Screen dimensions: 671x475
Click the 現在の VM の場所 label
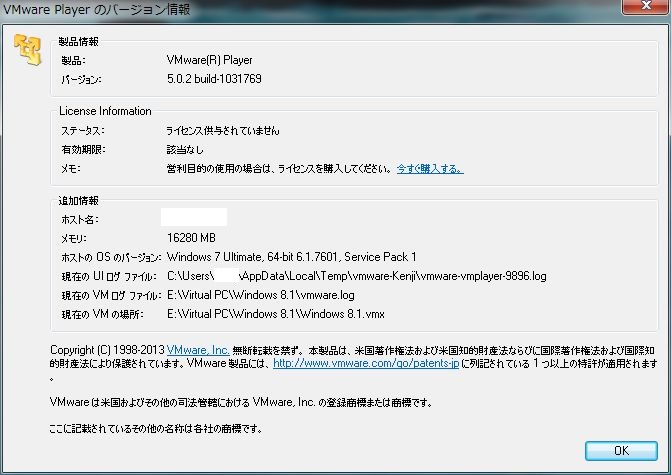click(102, 314)
